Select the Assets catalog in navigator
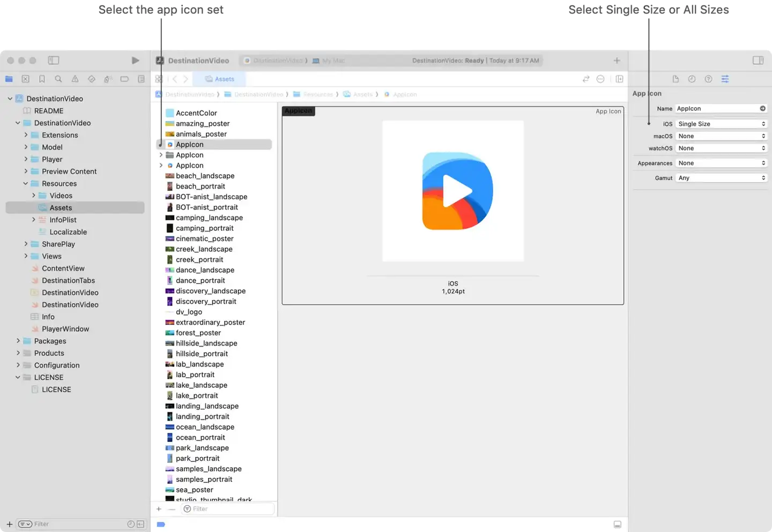Screen dimensions: 772x532 pos(75,208)
